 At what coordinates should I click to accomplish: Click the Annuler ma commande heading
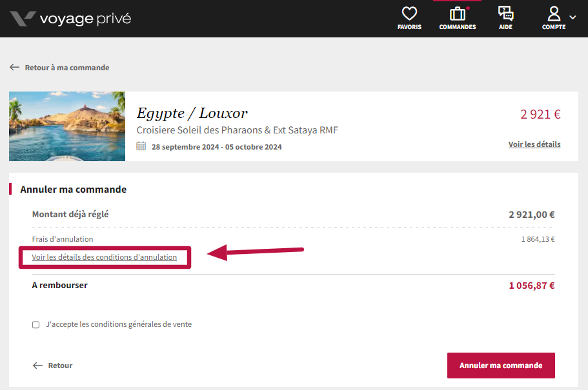(74, 190)
